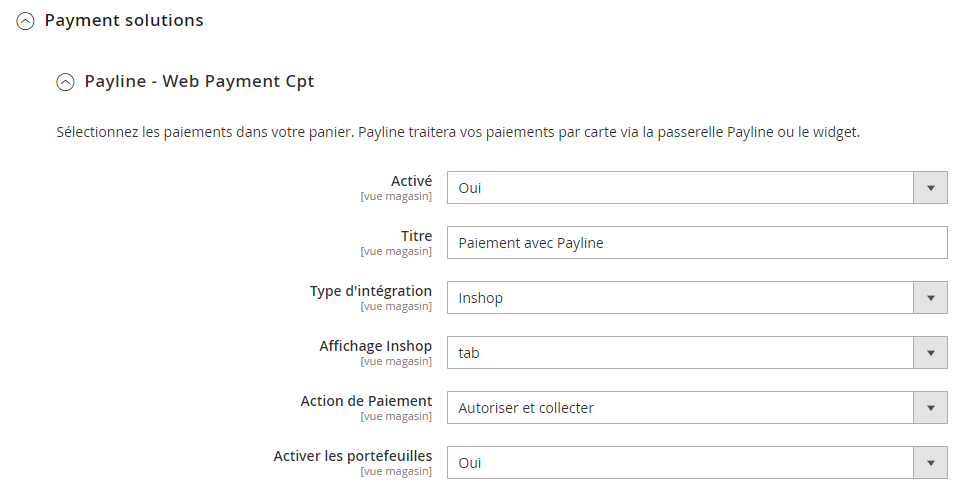
Task: Click the Payline - Web Payment Cpt heading
Action: point(199,81)
